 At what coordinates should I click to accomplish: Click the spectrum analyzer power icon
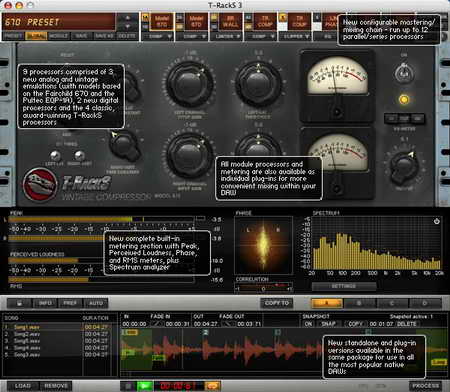pos(436,221)
